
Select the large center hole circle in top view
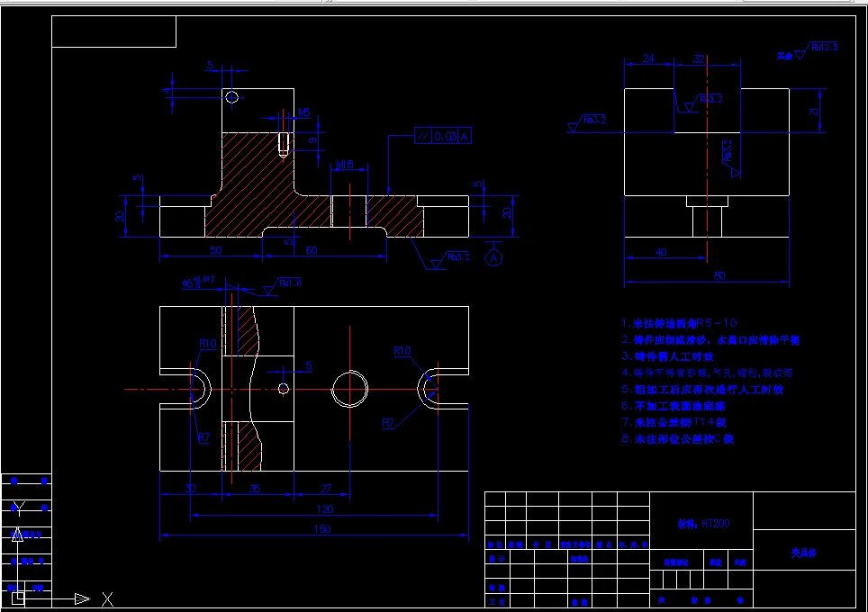pyautogui.click(x=349, y=389)
